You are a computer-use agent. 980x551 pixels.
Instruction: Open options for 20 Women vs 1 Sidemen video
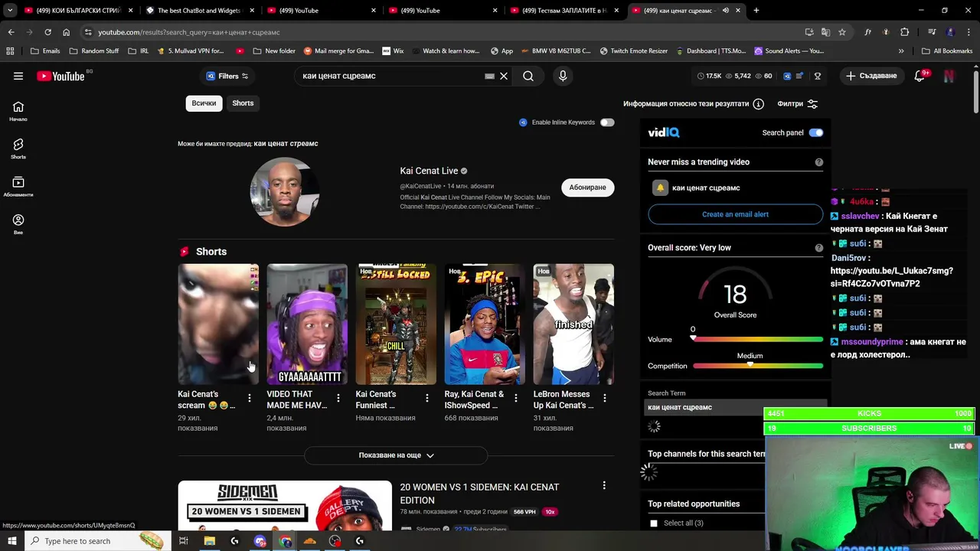pyautogui.click(x=604, y=485)
